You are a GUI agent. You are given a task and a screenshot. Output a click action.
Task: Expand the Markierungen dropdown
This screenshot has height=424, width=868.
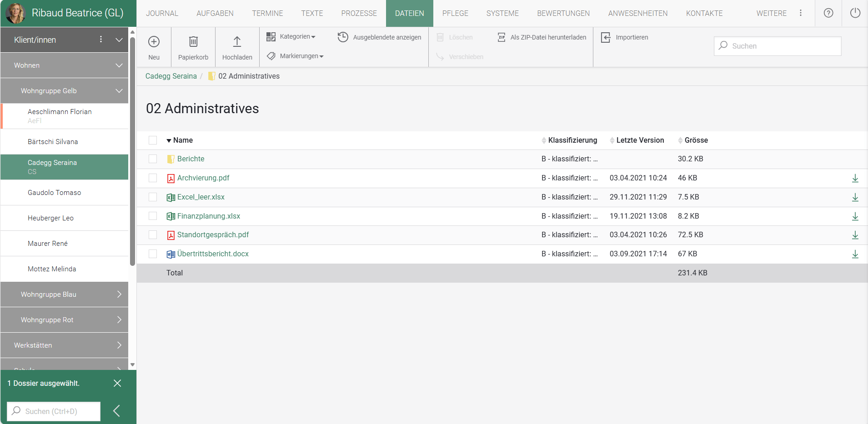[296, 56]
